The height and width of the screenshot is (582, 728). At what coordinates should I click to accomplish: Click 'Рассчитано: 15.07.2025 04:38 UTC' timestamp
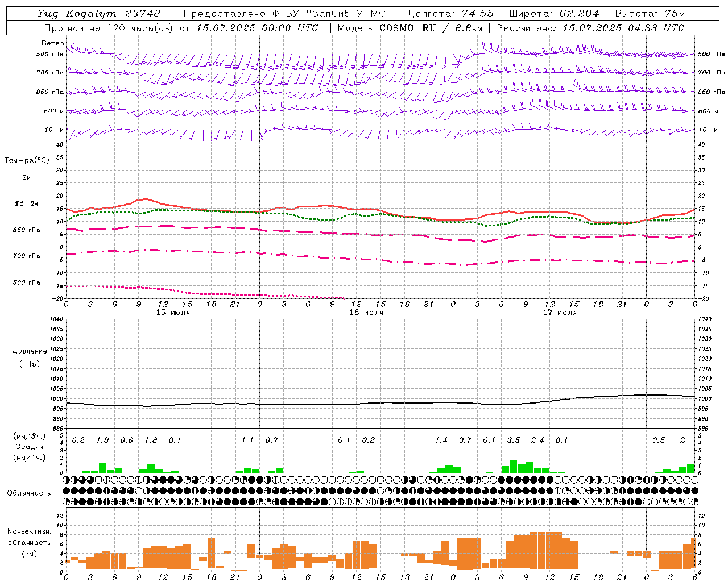point(590,28)
